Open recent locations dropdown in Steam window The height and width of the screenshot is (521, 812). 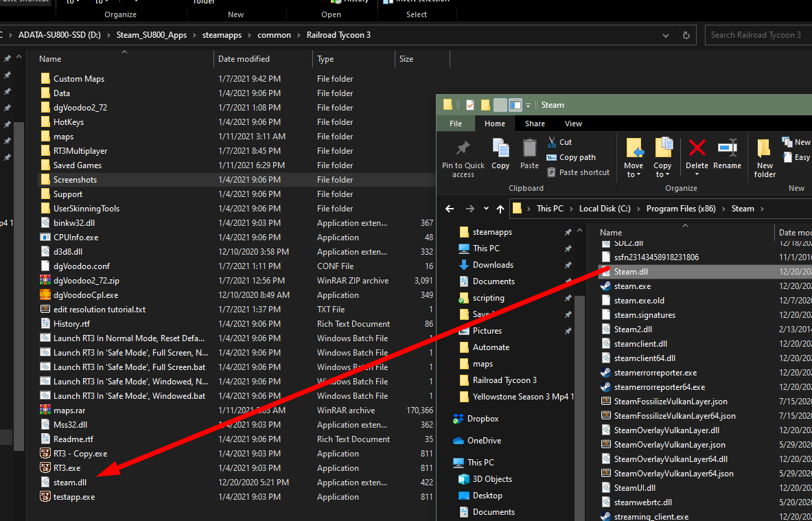click(486, 209)
